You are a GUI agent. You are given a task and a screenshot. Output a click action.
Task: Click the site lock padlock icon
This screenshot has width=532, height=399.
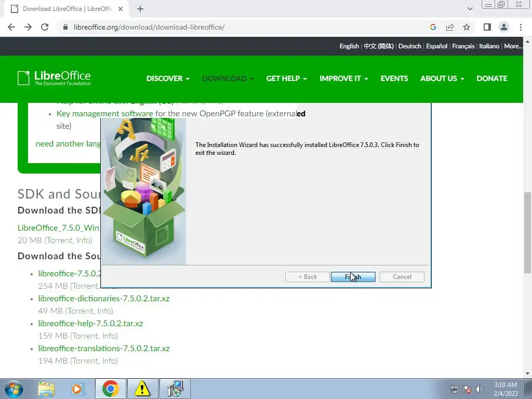coord(65,27)
